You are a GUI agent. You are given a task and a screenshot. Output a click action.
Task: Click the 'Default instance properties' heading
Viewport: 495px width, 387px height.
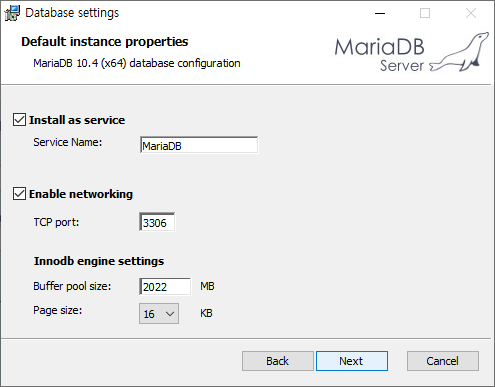pos(105,42)
